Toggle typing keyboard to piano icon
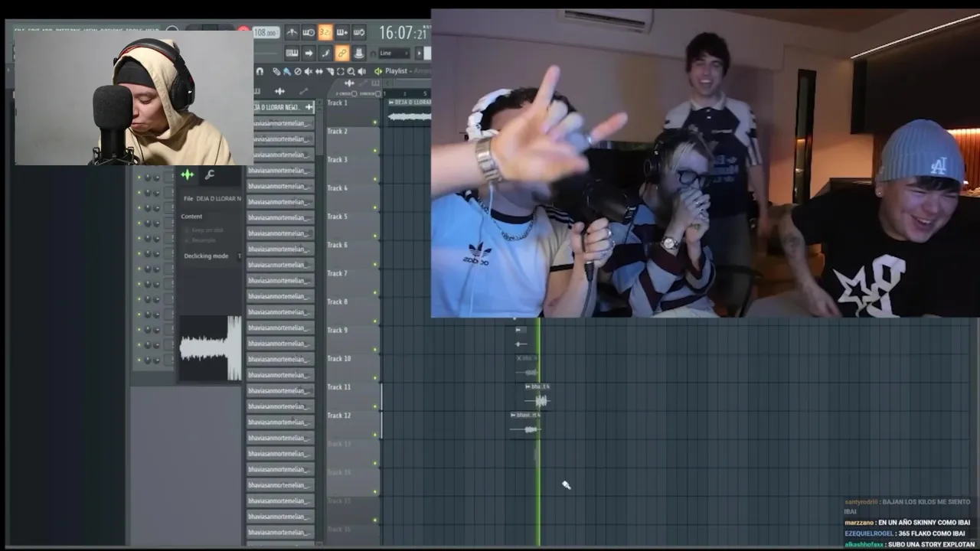The height and width of the screenshot is (551, 980). [x=292, y=53]
